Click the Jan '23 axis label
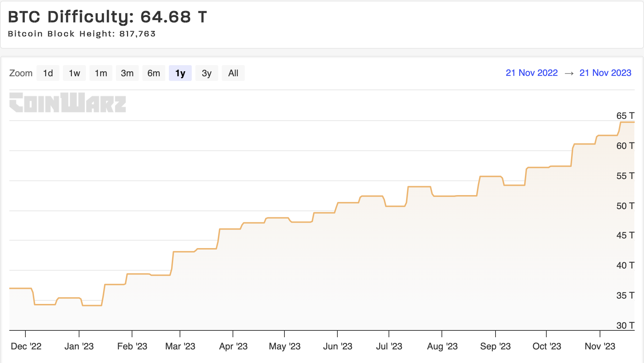The height and width of the screenshot is (363, 644). pyautogui.click(x=79, y=346)
